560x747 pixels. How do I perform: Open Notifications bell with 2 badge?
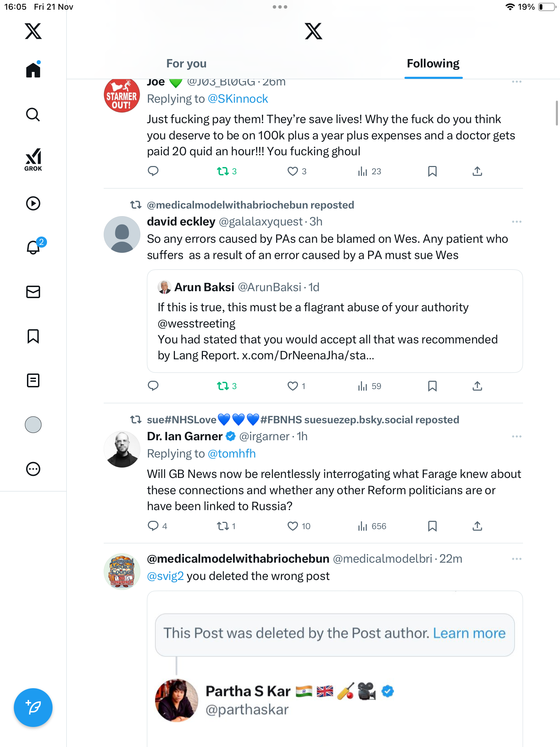point(34,247)
